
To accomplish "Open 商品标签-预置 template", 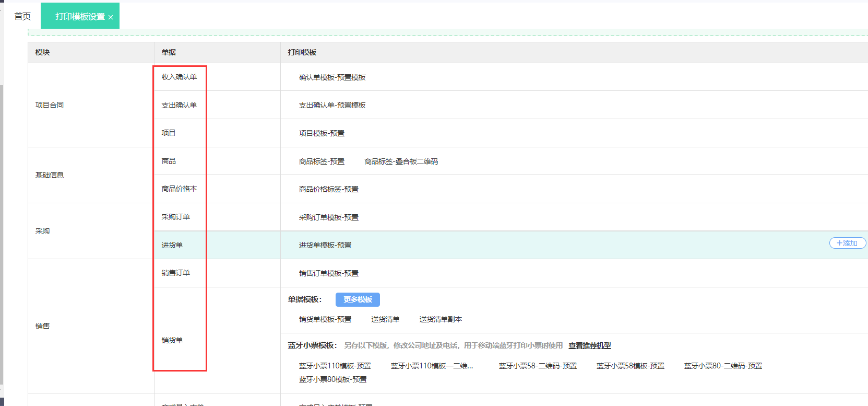I will point(322,161).
